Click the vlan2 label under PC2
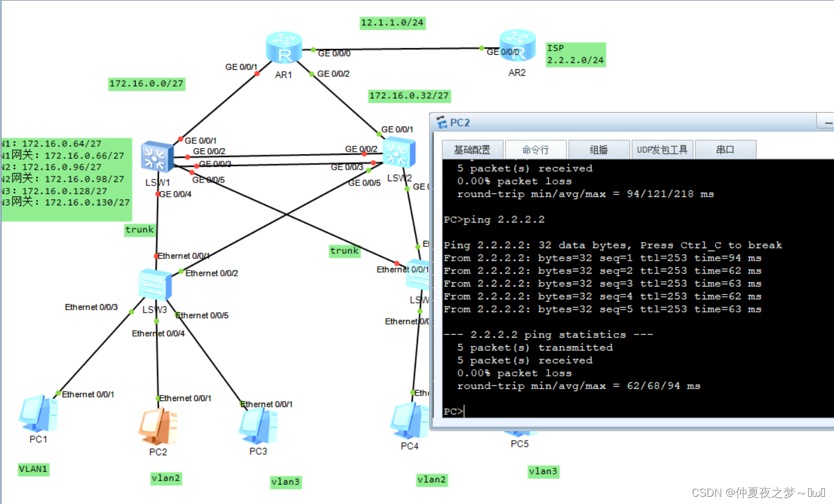The height and width of the screenshot is (504, 834). [166, 478]
